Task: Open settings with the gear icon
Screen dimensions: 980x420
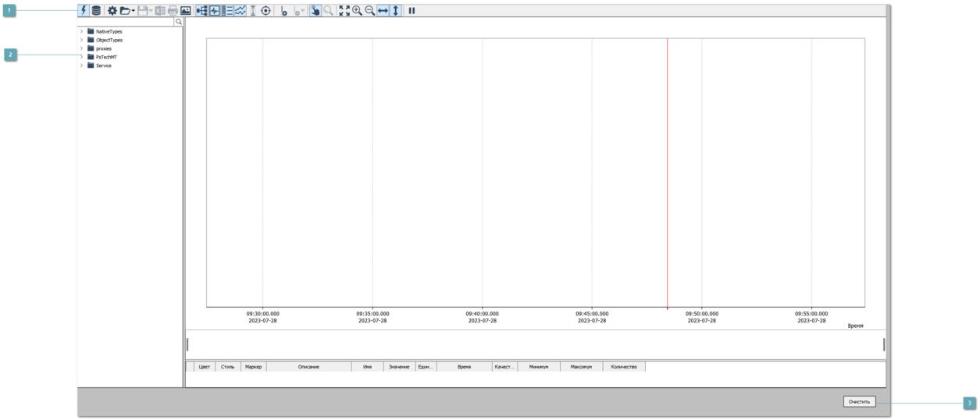Action: point(112,11)
